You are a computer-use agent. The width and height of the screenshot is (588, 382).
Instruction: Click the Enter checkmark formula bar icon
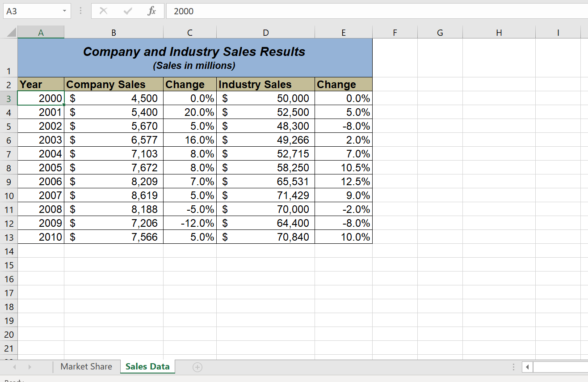pyautogui.click(x=128, y=11)
